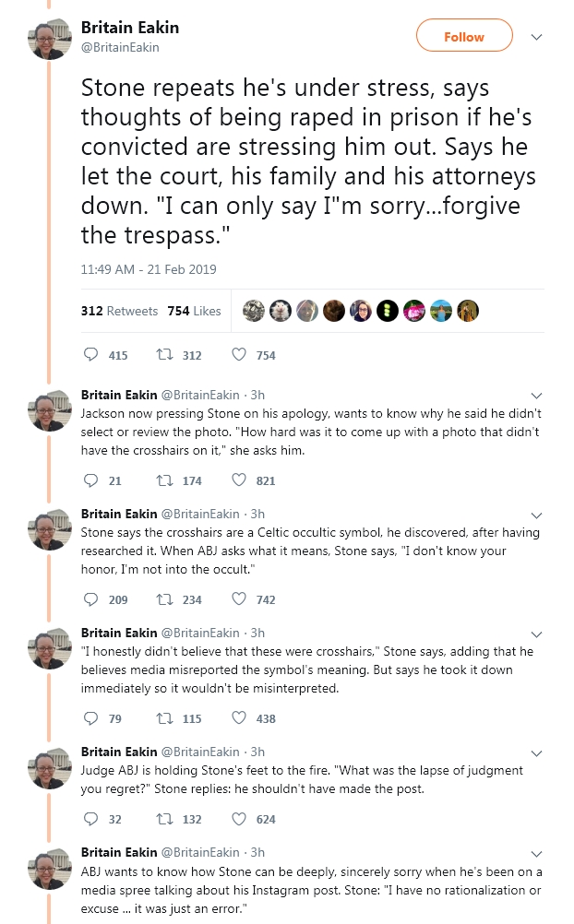This screenshot has width=574, height=924.
Task: Retweet the main tweet with 312 retweets
Action: (164, 354)
